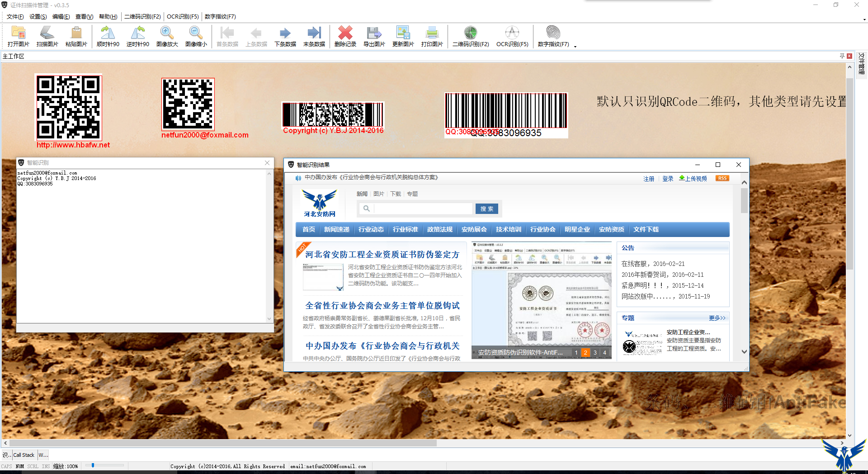868x474 pixels.
Task: Run OCR识别(F5) toolbar icon
Action: [512, 36]
